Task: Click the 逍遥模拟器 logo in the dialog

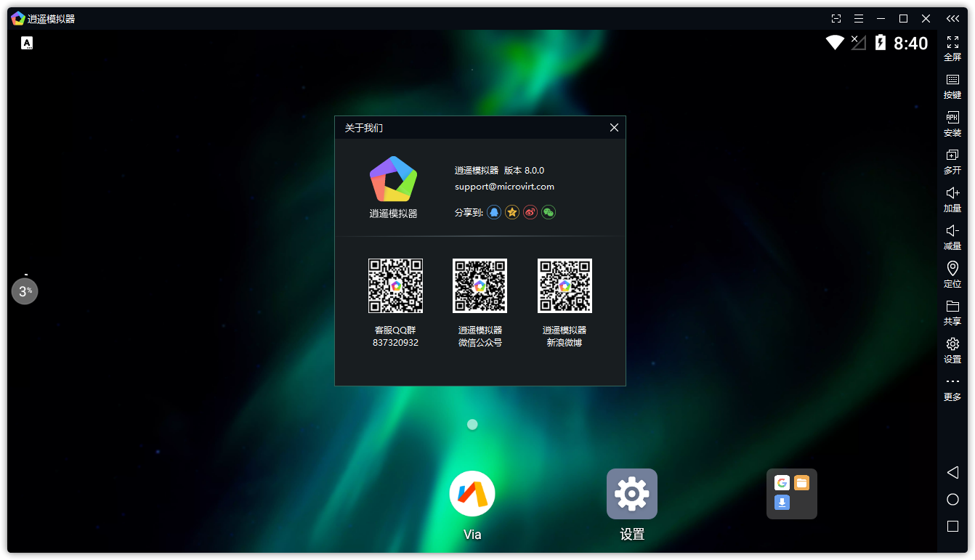Action: (x=393, y=179)
